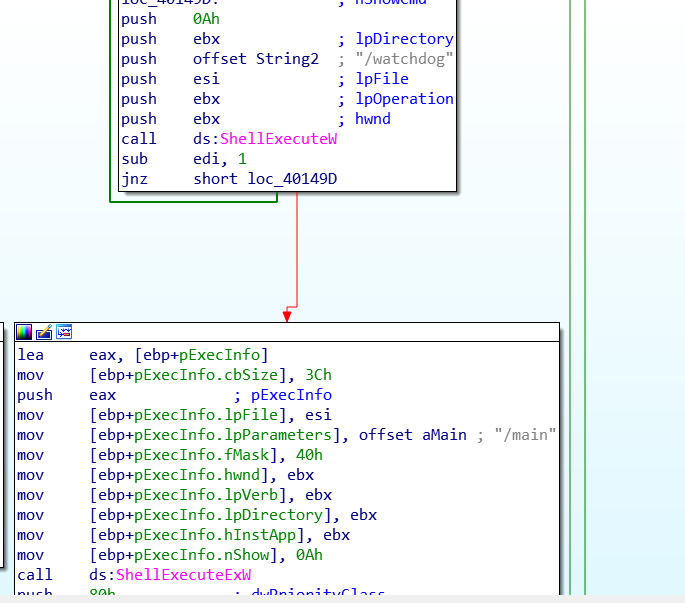Click the lpOperation comment

point(405,99)
